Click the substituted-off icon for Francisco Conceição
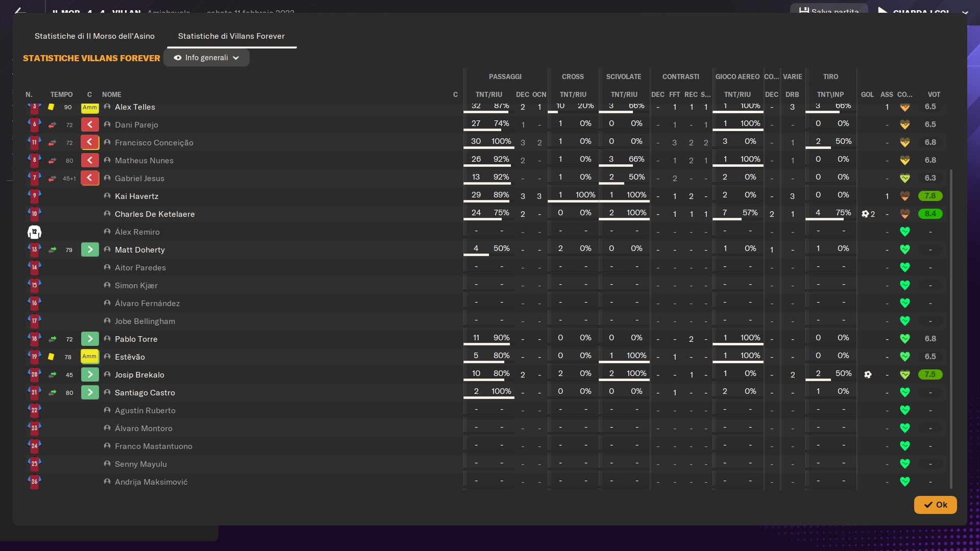The image size is (980, 551). (90, 142)
